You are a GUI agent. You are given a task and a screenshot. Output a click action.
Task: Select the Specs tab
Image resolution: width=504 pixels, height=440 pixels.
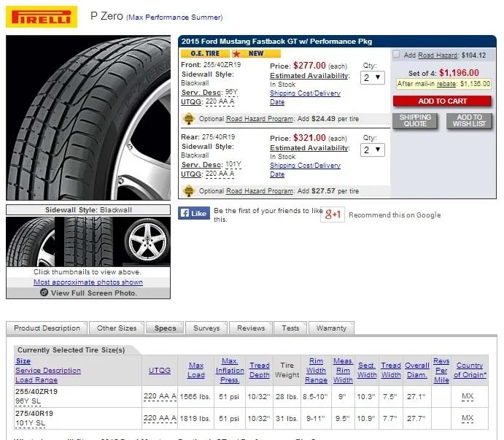(x=166, y=328)
